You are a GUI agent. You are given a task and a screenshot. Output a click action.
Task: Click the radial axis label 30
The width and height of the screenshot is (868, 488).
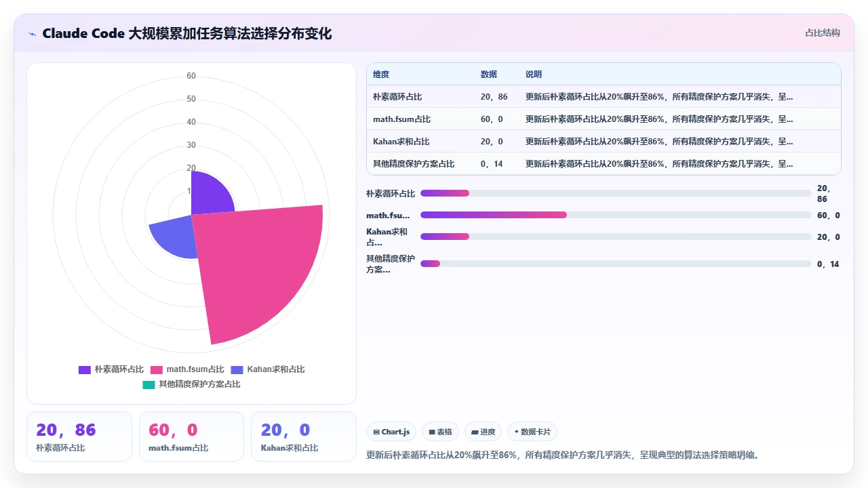191,145
